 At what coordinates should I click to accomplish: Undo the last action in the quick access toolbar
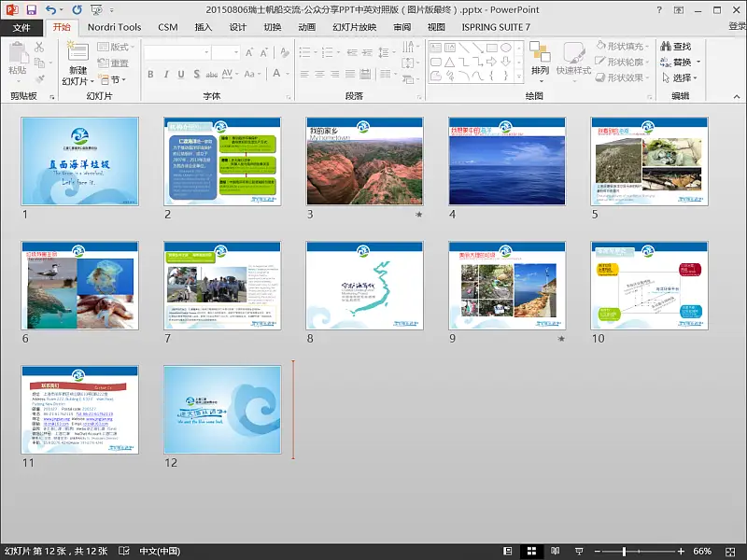point(50,9)
